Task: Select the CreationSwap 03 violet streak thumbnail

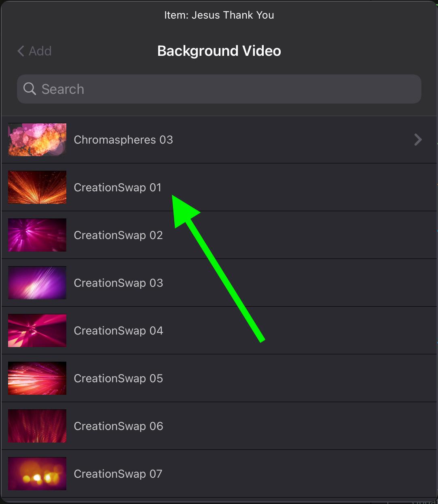Action: point(37,283)
